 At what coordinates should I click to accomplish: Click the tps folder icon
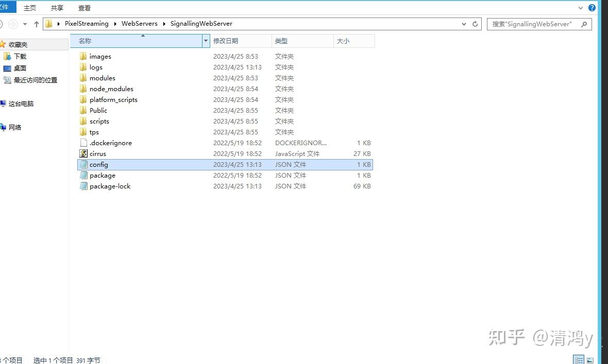(x=83, y=132)
